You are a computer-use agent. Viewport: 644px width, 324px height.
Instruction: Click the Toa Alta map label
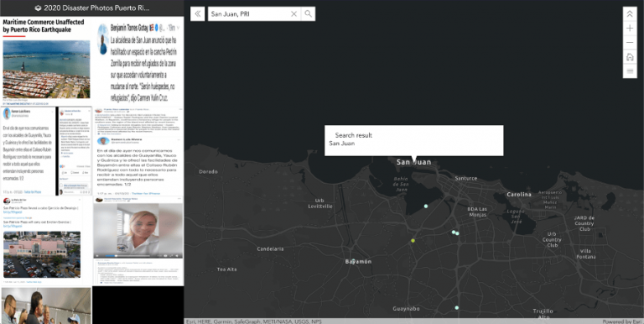226,269
